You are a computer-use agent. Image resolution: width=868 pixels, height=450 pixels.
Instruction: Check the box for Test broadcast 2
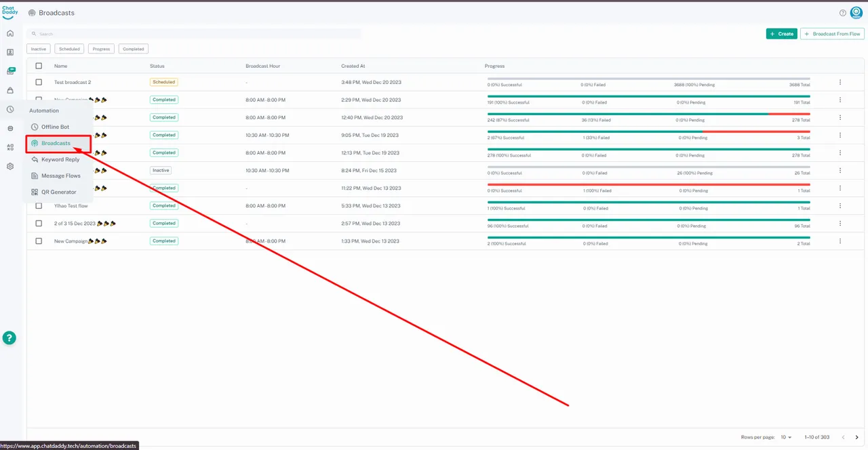[x=39, y=82]
